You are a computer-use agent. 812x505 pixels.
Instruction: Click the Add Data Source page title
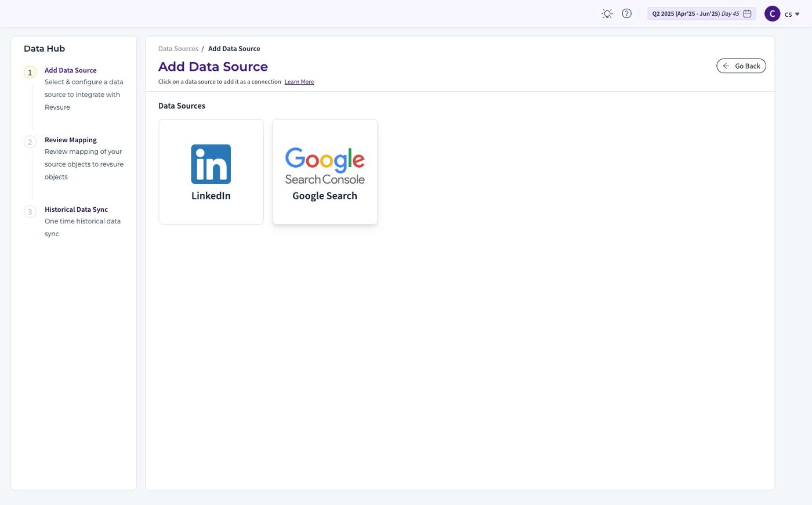(x=213, y=67)
